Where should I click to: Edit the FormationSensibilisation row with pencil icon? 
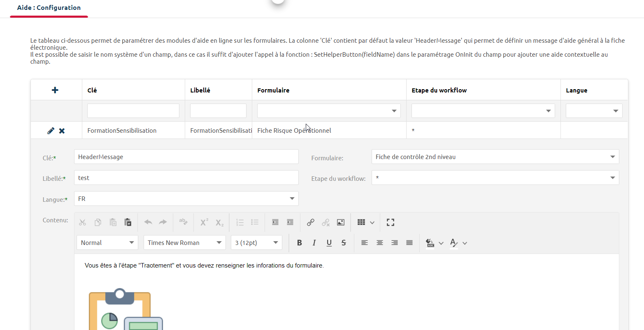pyautogui.click(x=51, y=131)
